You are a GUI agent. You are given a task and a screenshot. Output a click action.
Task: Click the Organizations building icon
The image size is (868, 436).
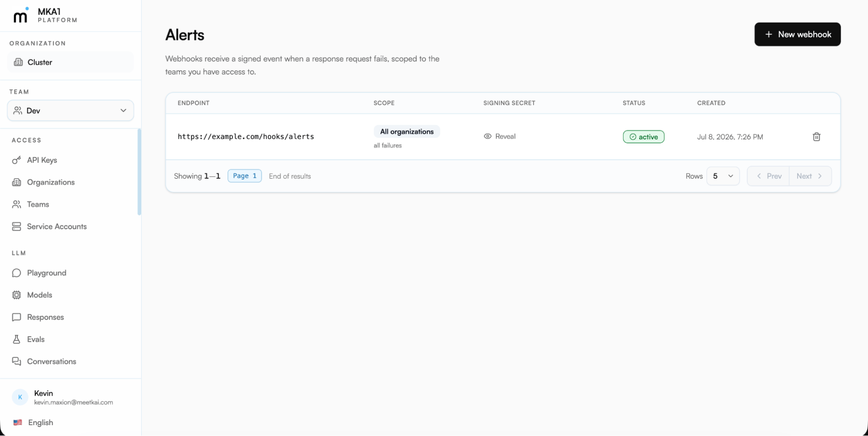(17, 182)
